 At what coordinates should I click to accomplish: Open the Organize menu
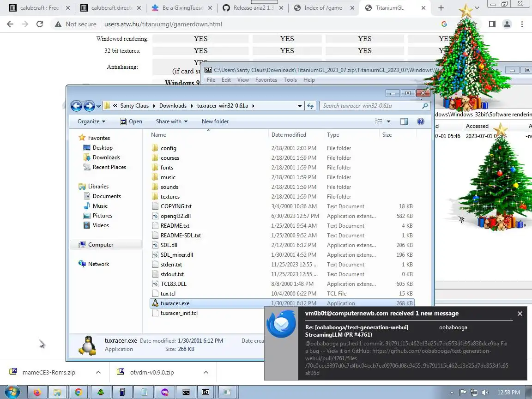pos(91,121)
